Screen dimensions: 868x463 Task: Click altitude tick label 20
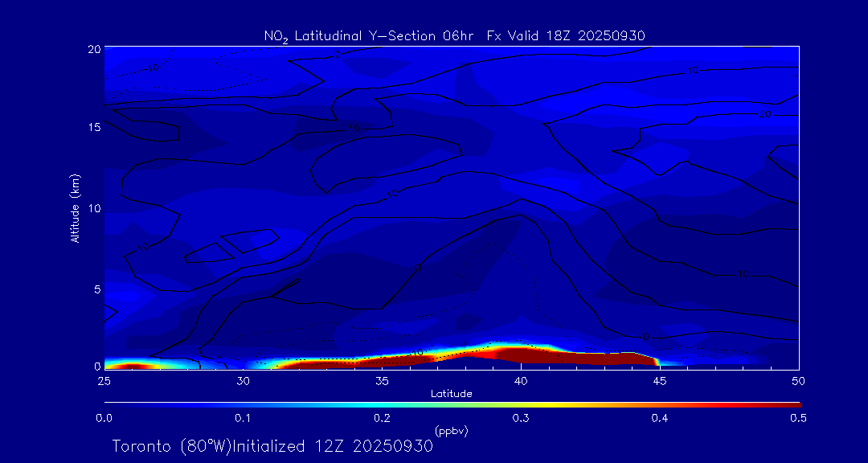[93, 49]
